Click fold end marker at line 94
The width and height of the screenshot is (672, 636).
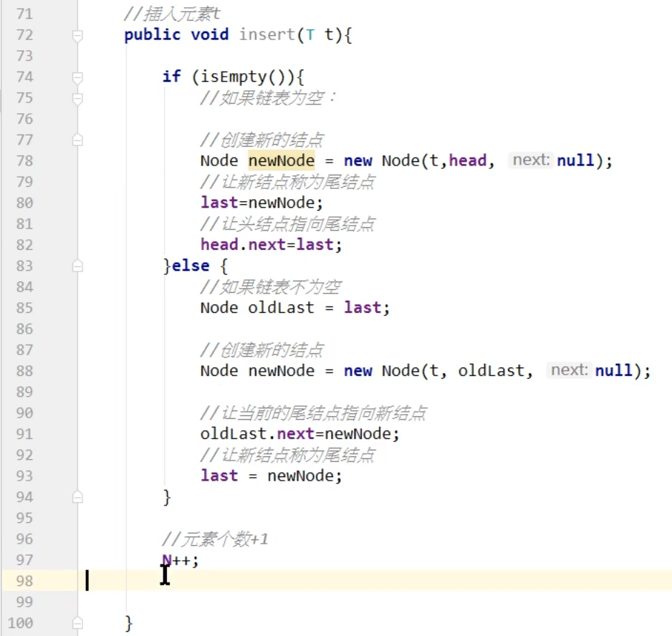77,497
